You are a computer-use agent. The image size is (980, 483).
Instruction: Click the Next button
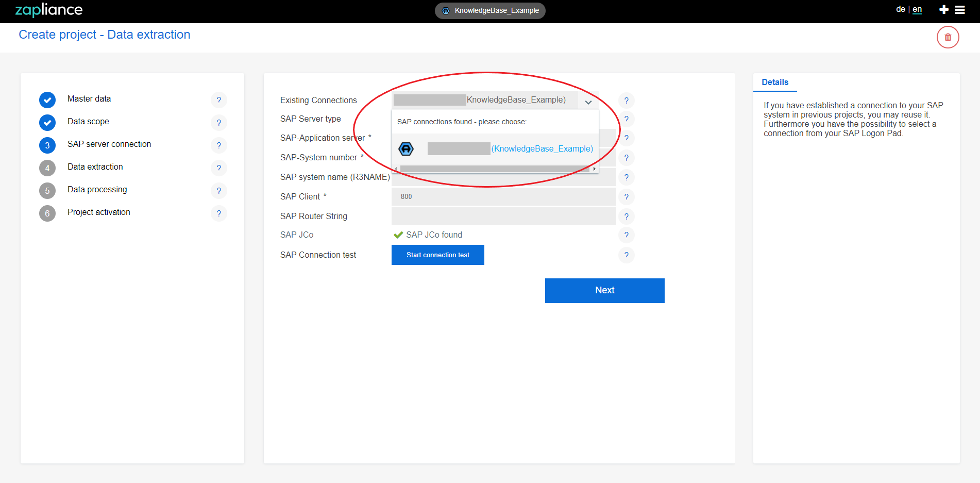[605, 291]
